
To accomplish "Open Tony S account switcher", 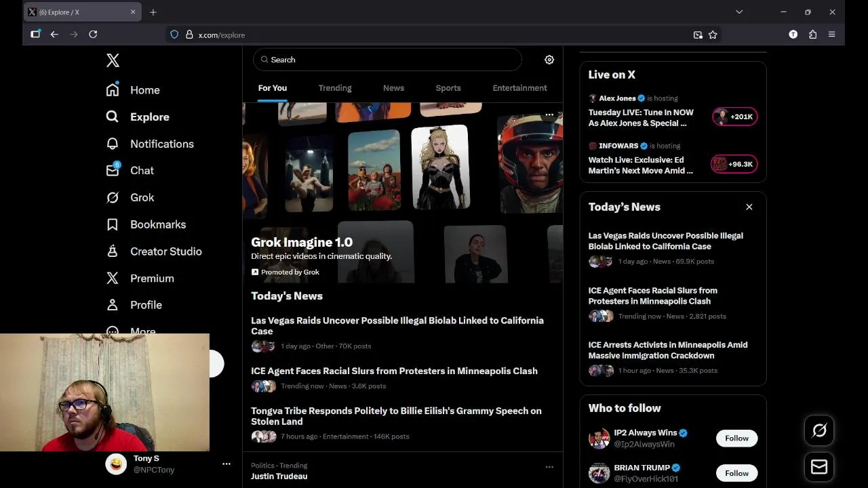I will [x=168, y=464].
